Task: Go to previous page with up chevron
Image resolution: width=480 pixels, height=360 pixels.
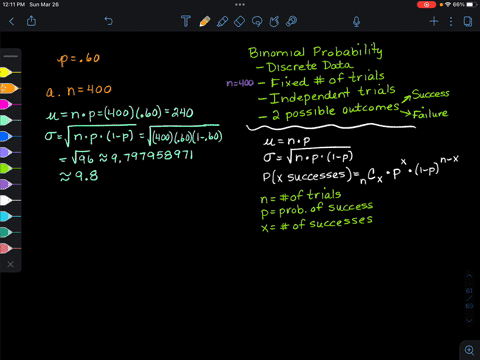Action: [x=469, y=276]
